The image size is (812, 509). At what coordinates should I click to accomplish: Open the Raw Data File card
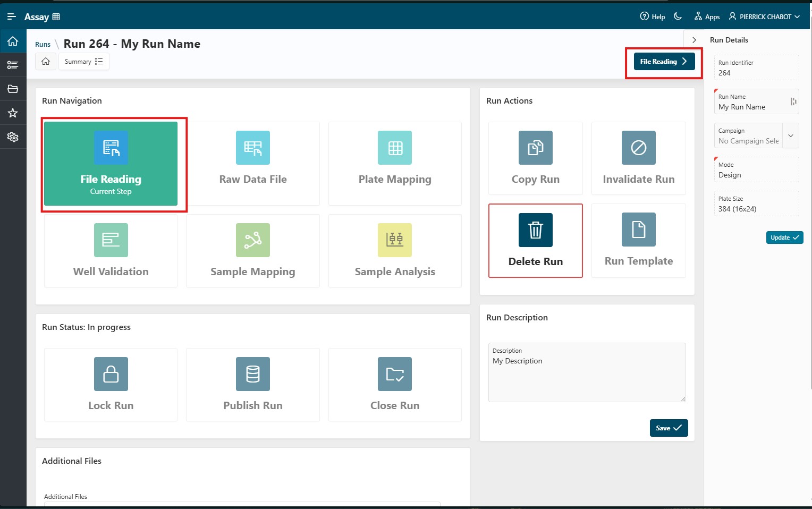(253, 164)
